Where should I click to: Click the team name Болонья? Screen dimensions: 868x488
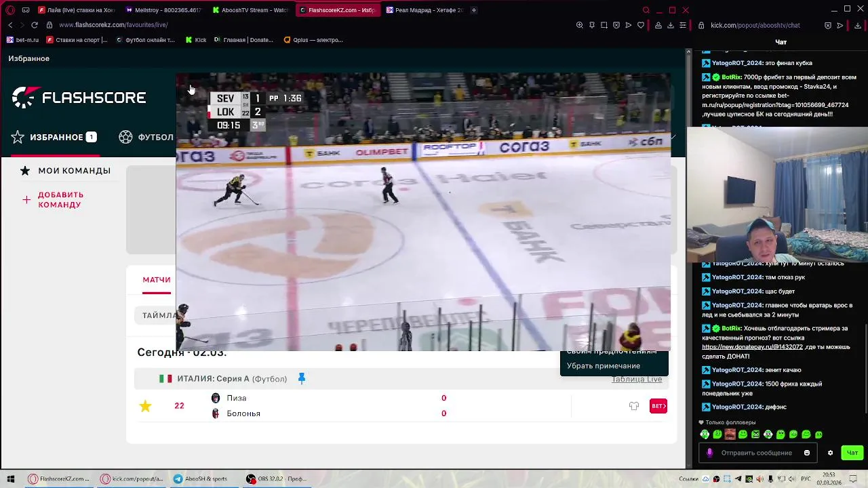pos(243,413)
